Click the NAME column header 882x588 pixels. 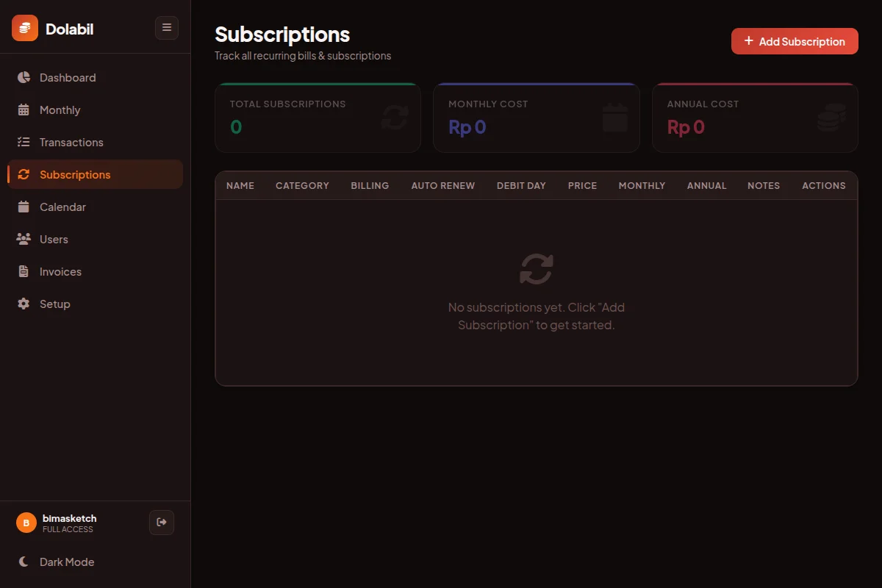(240, 185)
